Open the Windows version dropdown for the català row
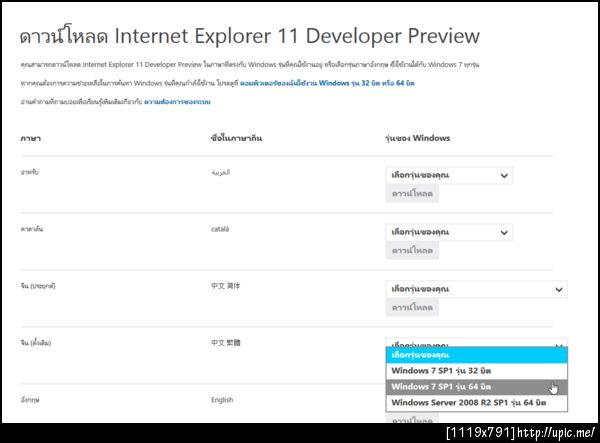 449,232
